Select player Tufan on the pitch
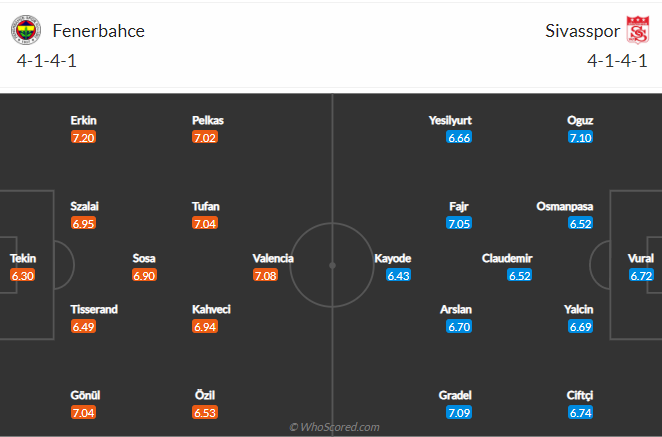This screenshot has height=437, width=662. [205, 207]
